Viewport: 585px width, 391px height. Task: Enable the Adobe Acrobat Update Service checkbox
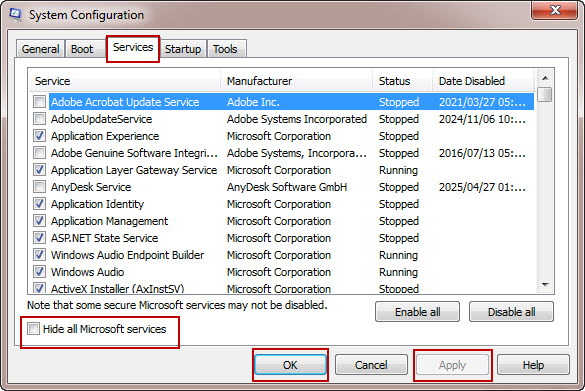tap(39, 101)
